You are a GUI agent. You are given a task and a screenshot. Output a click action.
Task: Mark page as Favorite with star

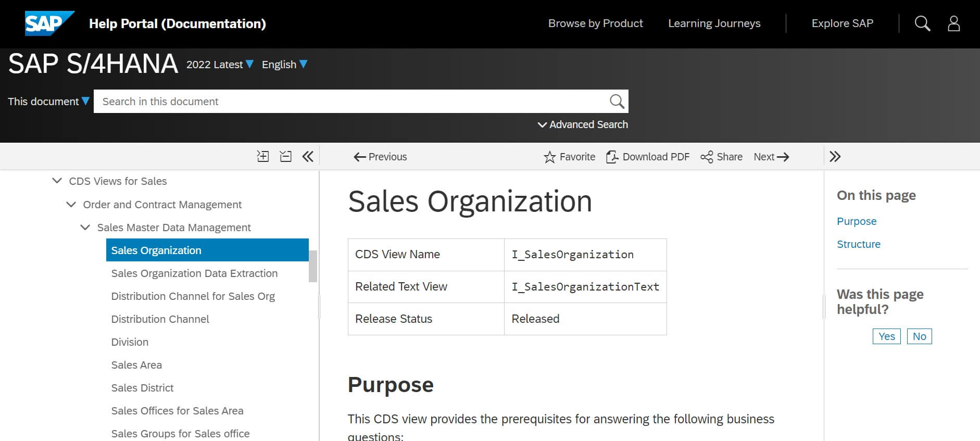pos(569,157)
